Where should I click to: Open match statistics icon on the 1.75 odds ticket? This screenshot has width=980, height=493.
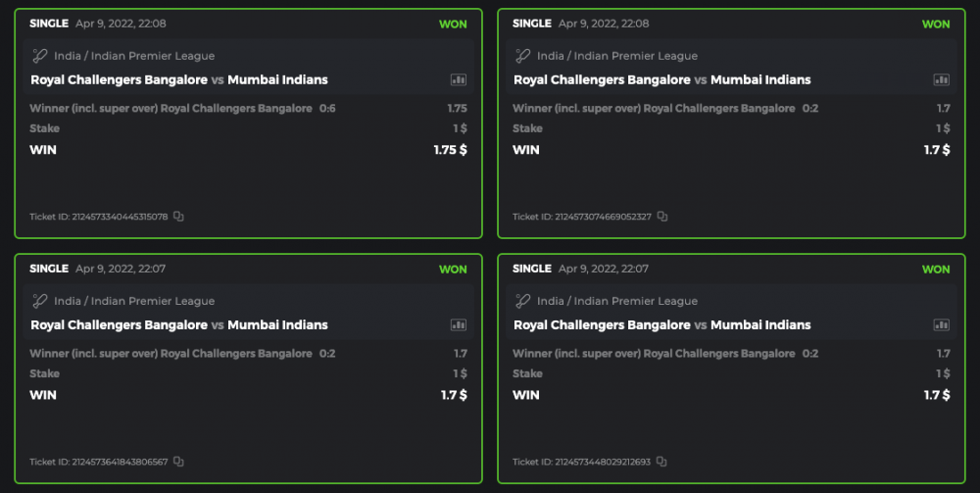(459, 79)
